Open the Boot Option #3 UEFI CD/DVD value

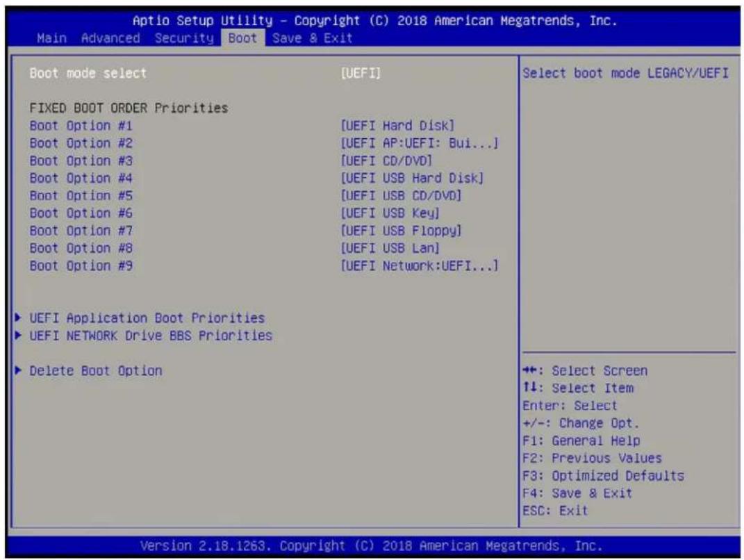point(386,161)
